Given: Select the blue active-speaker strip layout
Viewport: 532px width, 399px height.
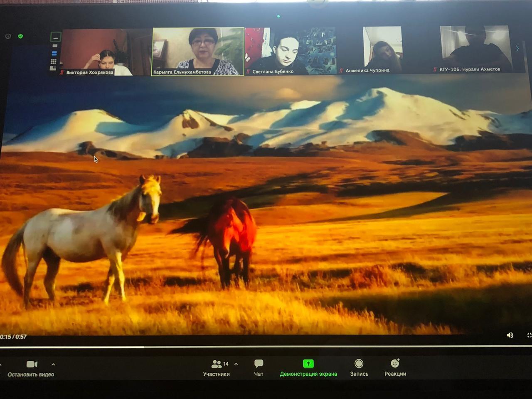Looking at the screenshot, I should [x=54, y=53].
